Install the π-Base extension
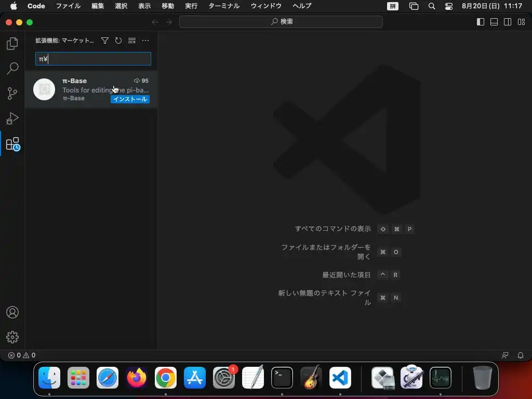Screen dimensions: 532x399 130,99
